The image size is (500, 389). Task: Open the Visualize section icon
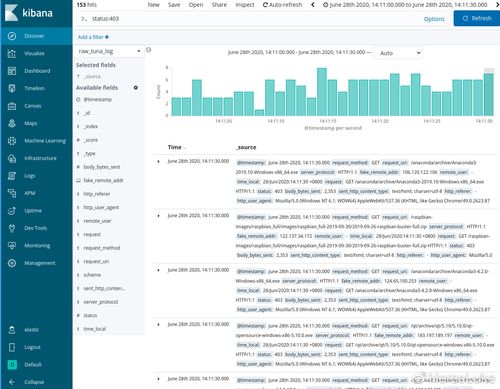tap(12, 53)
